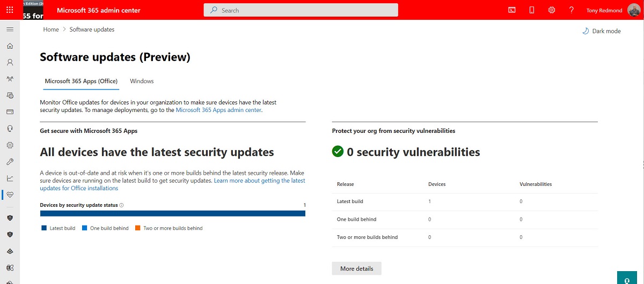Click Two or more builds behind swatch
The height and width of the screenshot is (284, 644).
click(137, 228)
